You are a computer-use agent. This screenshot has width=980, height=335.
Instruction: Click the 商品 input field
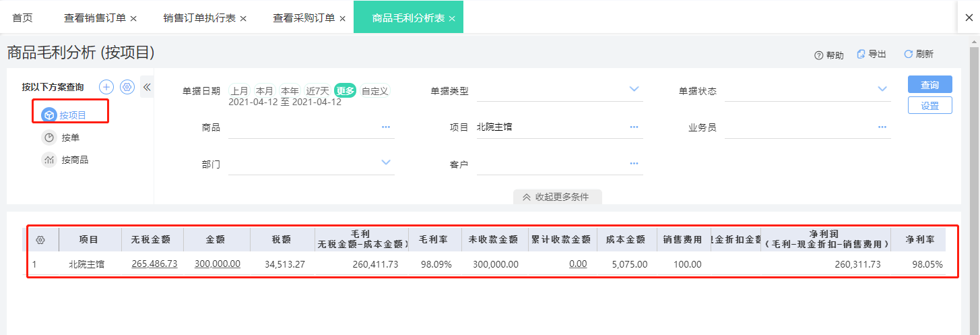click(311, 127)
